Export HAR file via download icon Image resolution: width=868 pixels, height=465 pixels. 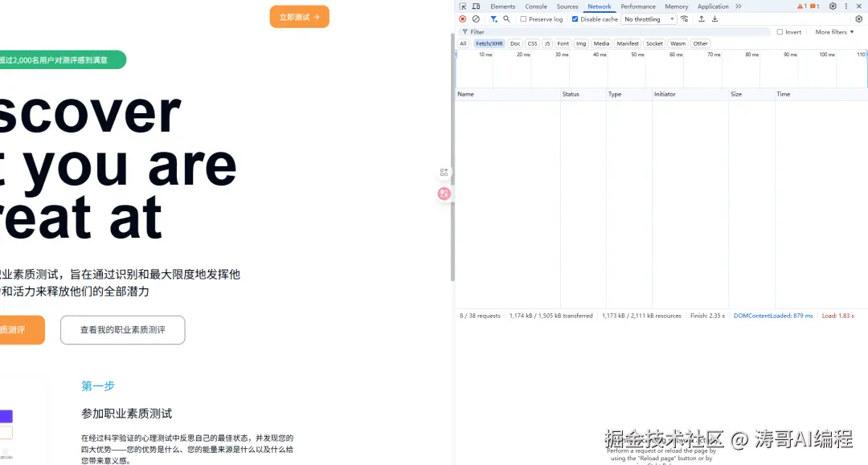point(714,18)
